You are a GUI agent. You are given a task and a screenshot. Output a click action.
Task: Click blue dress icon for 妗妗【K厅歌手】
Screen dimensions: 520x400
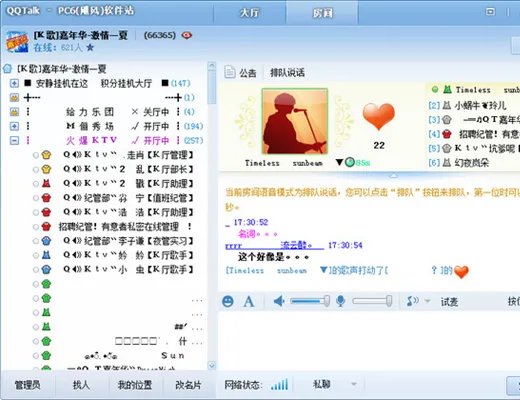click(x=46, y=255)
